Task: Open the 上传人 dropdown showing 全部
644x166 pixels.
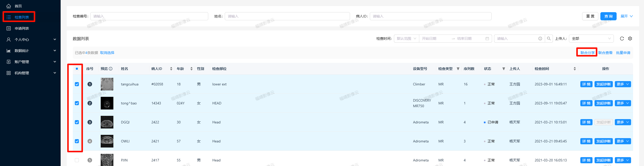Action: point(591,39)
